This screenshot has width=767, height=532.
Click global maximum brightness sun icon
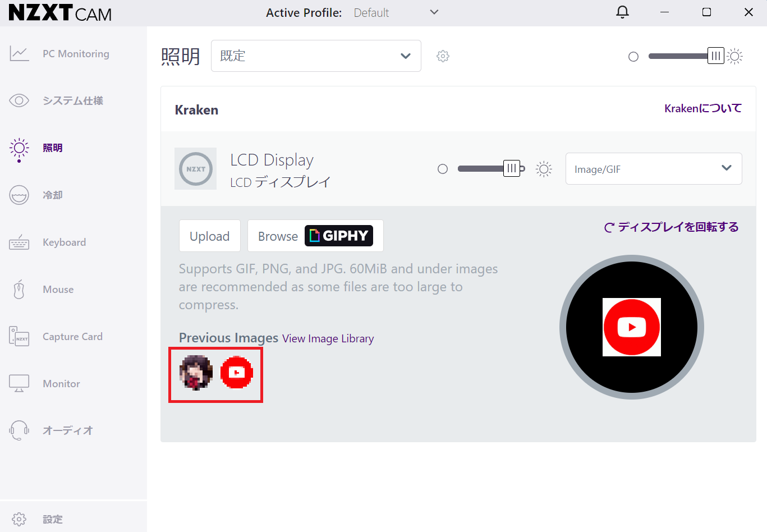(x=734, y=56)
